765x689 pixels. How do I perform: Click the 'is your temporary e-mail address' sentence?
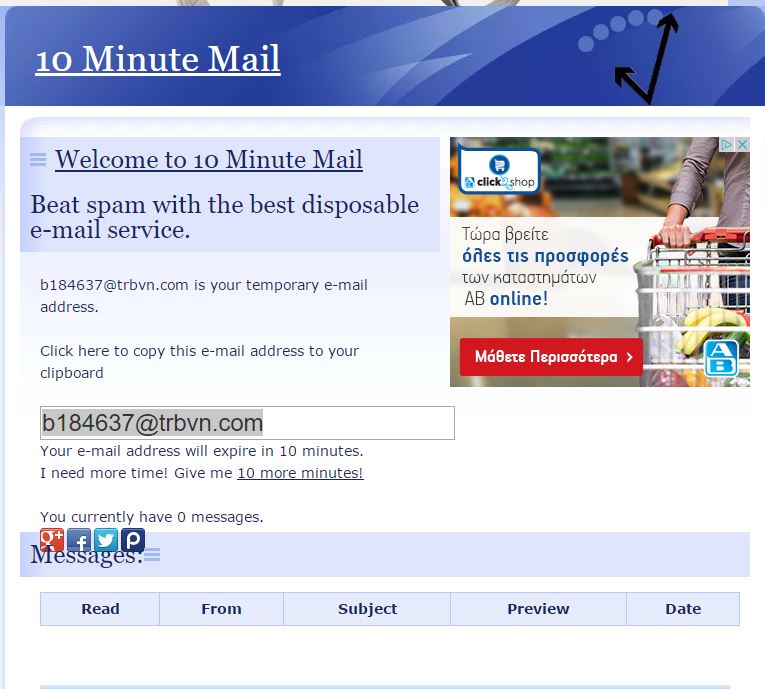coord(204,296)
